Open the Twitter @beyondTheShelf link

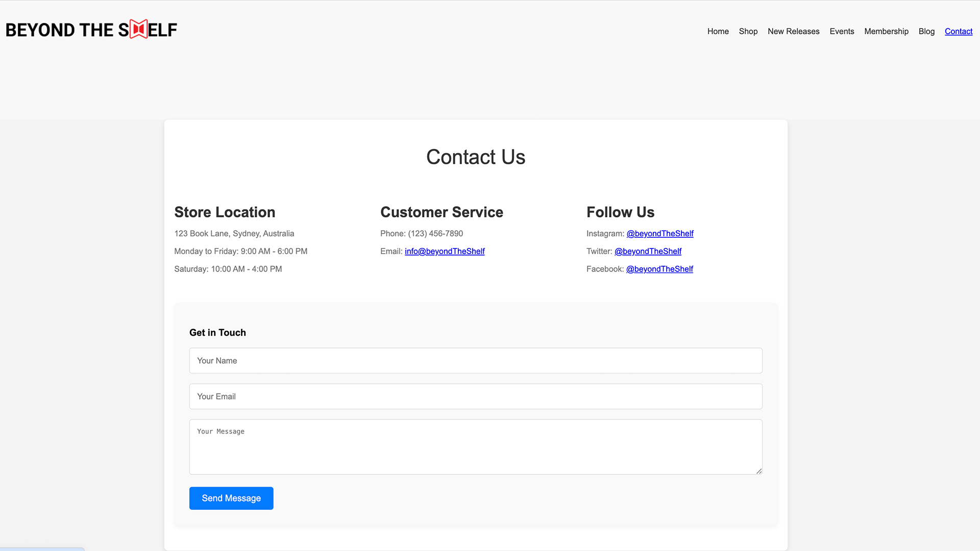(648, 251)
